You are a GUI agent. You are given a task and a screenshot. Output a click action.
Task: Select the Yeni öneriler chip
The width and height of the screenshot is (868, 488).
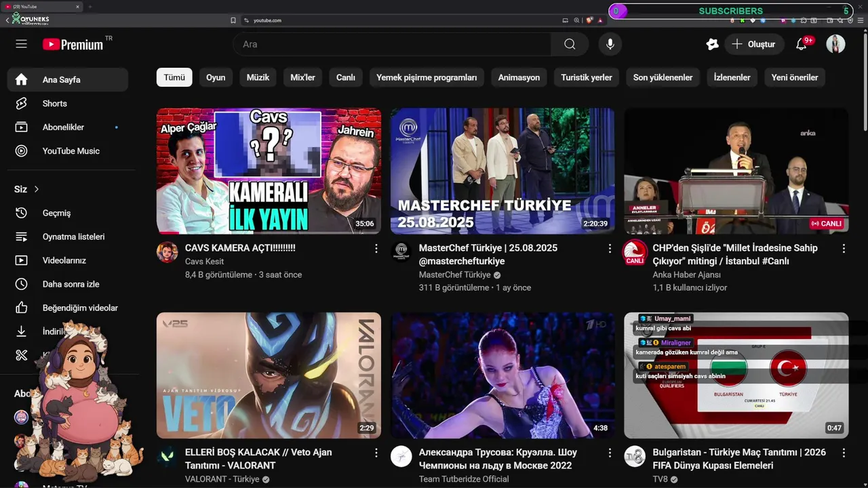click(795, 77)
